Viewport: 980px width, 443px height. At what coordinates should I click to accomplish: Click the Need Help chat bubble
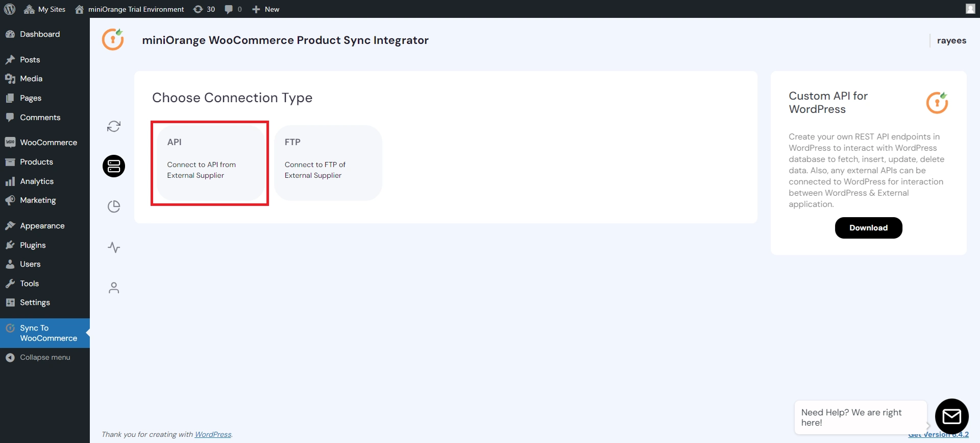(x=861, y=417)
